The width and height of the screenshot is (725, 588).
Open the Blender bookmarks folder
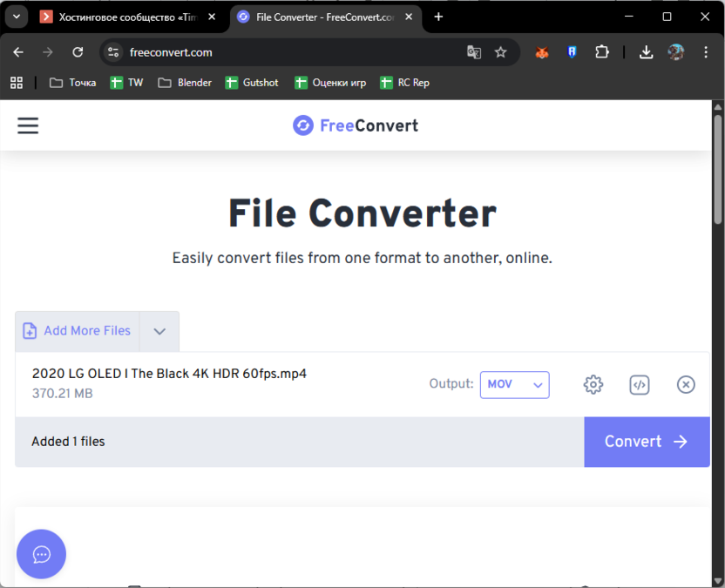pos(184,82)
